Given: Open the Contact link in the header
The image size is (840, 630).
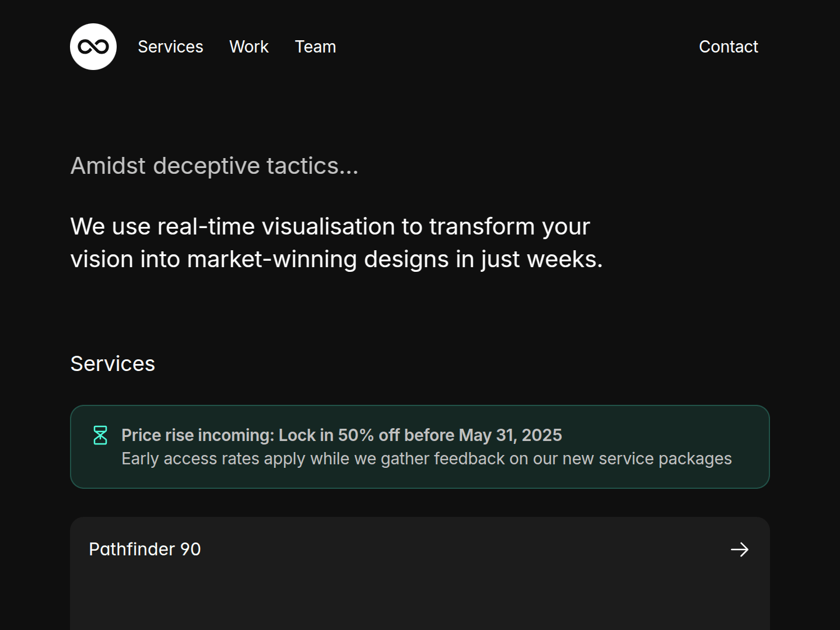Looking at the screenshot, I should coord(728,47).
